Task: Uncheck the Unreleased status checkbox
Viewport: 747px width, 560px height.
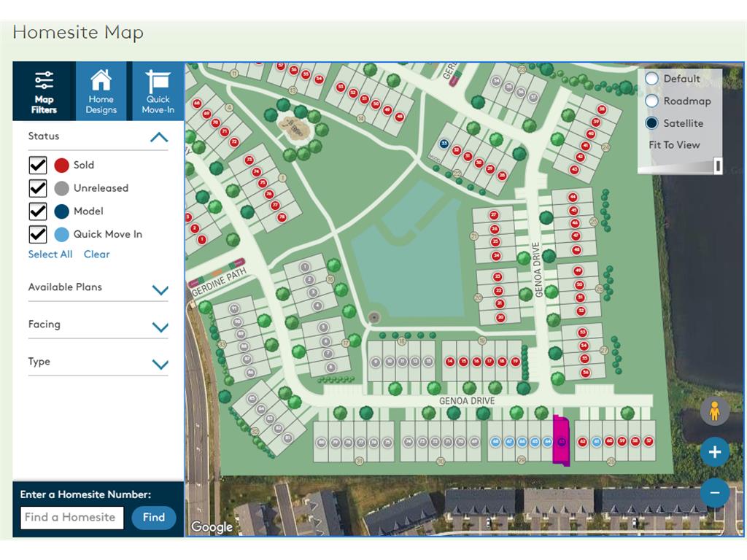Action: pyautogui.click(x=38, y=188)
